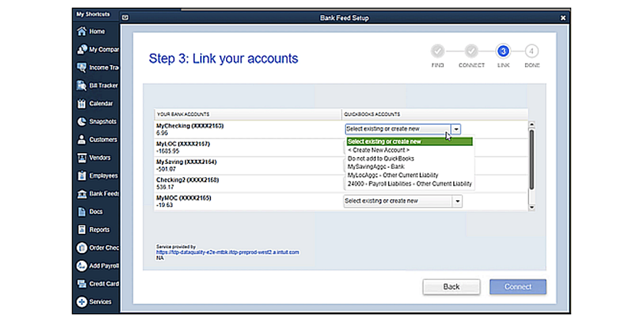The height and width of the screenshot is (322, 644).
Task: Select the Snapshots pie chart icon
Action: click(x=81, y=121)
